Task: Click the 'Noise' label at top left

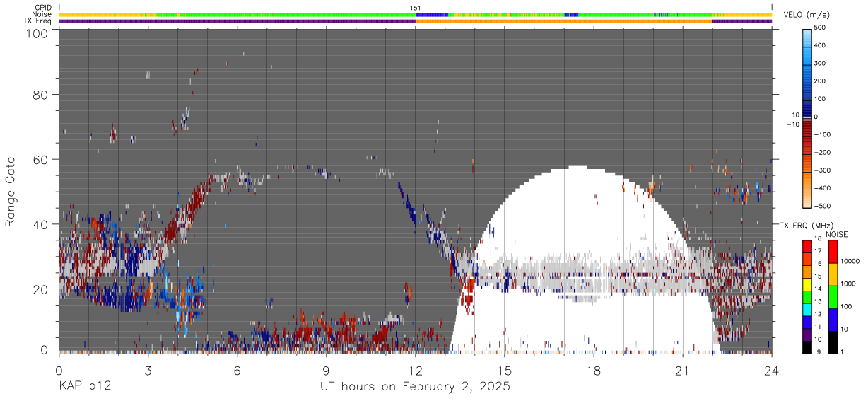Action: pyautogui.click(x=41, y=14)
